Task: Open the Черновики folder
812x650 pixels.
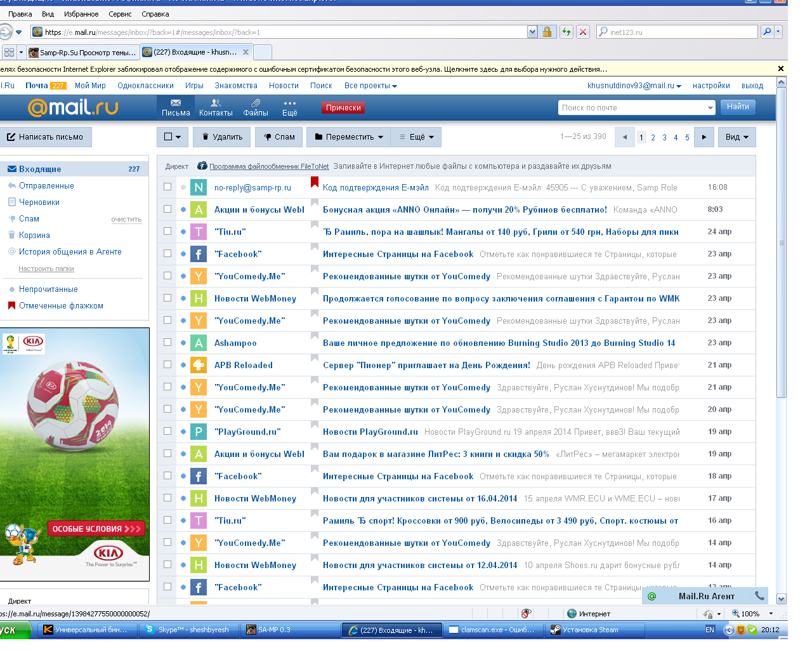Action: tap(39, 202)
